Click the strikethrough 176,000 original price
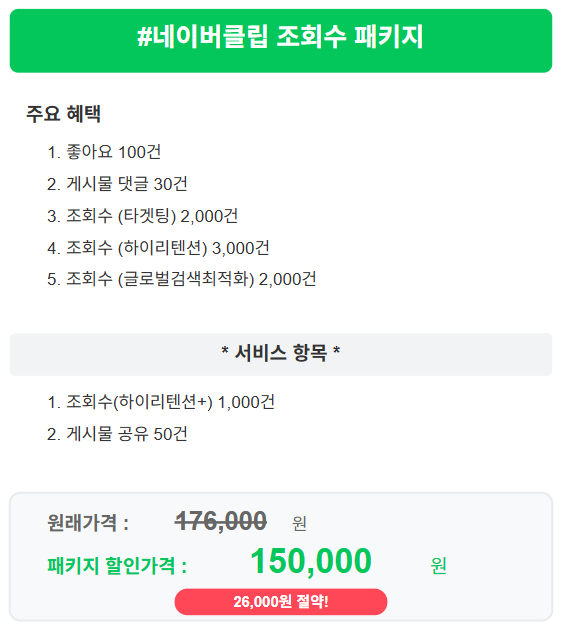 pos(220,521)
